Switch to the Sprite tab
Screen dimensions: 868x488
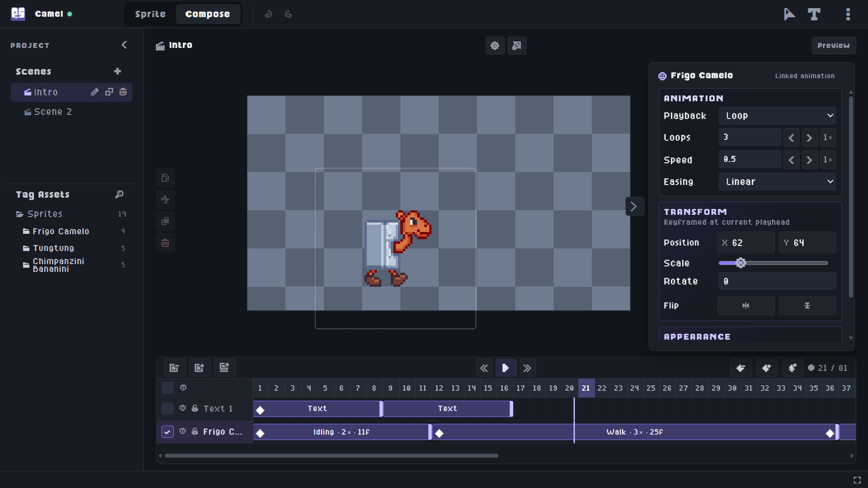click(x=150, y=14)
